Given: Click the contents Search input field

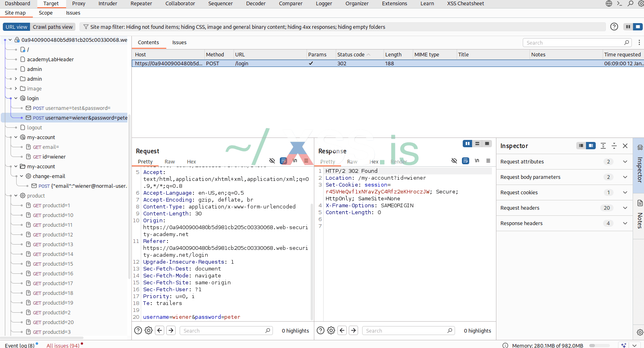Looking at the screenshot, I should click(575, 43).
